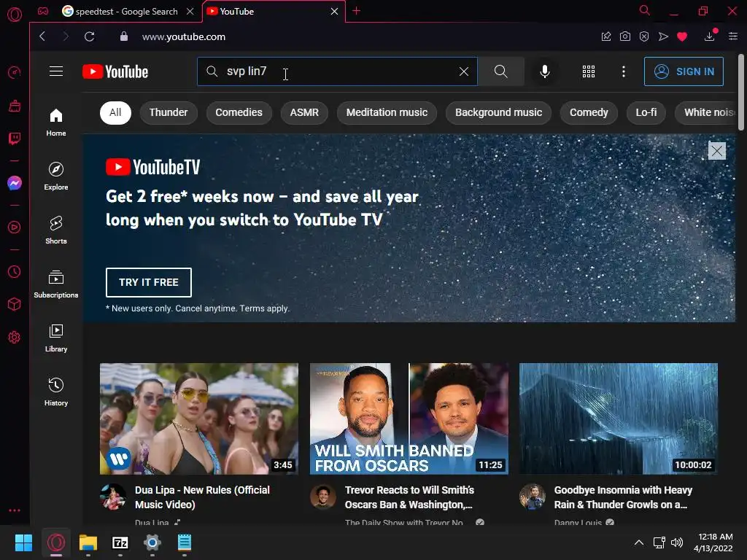The height and width of the screenshot is (560, 747).
Task: Open Home in YouTube sidebar
Action: [56, 122]
